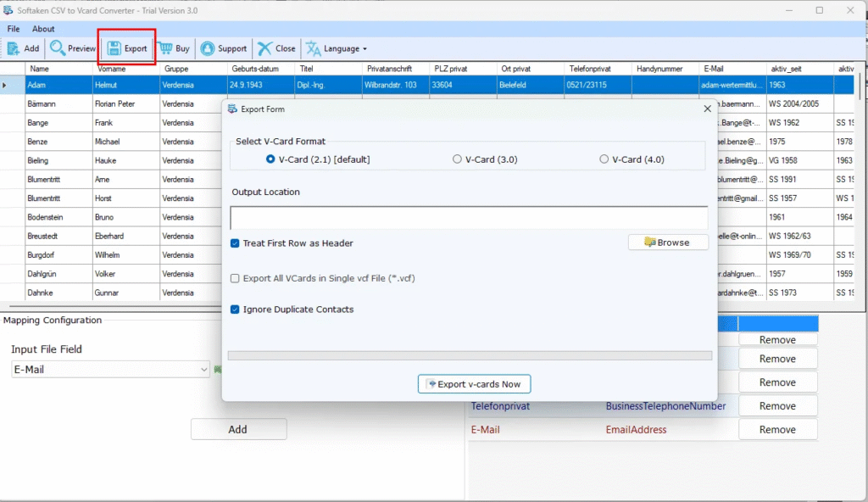Click the aktiv_seit column header
868x502 pixels.
click(x=800, y=69)
